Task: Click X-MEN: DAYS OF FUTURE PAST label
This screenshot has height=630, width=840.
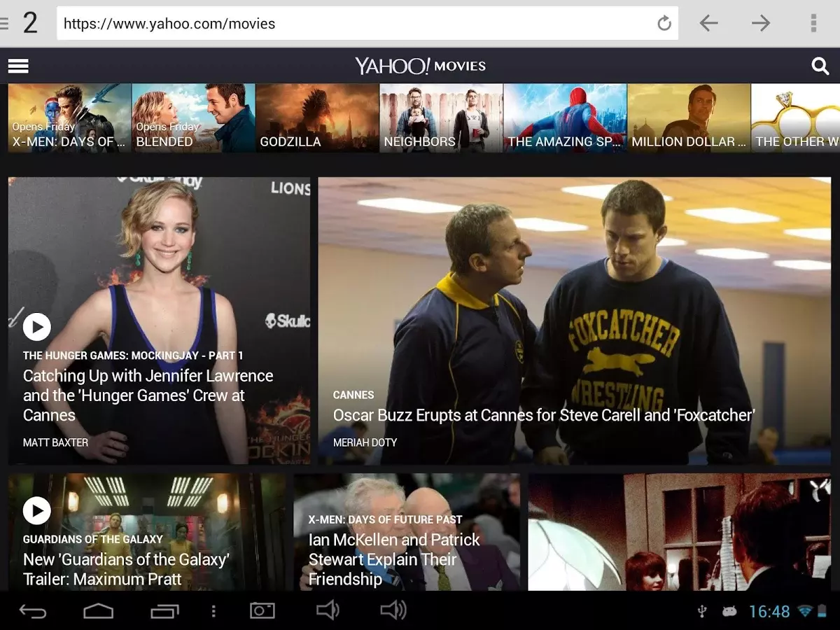Action: pyautogui.click(x=385, y=519)
